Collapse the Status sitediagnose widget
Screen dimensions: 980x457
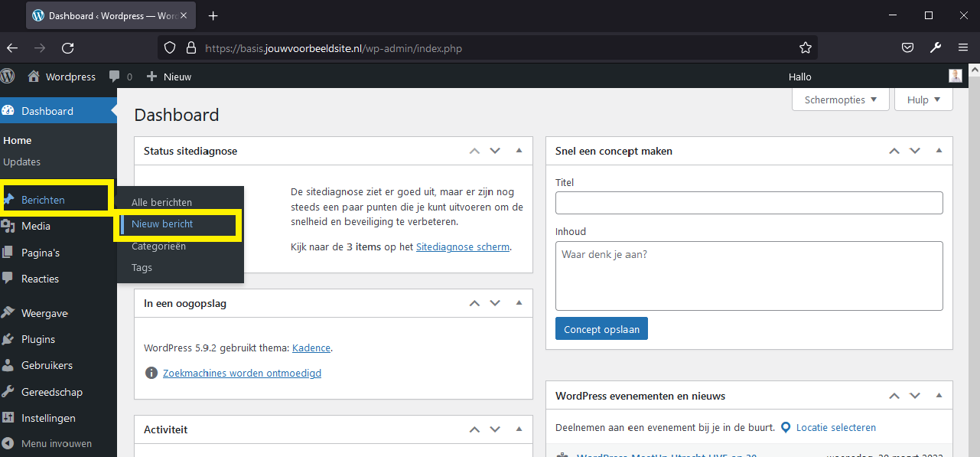[x=521, y=150]
